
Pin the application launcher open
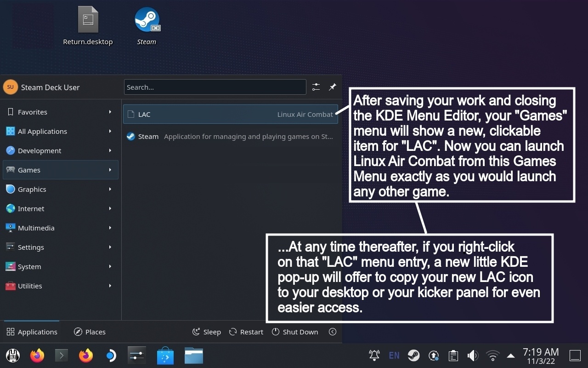pyautogui.click(x=333, y=87)
